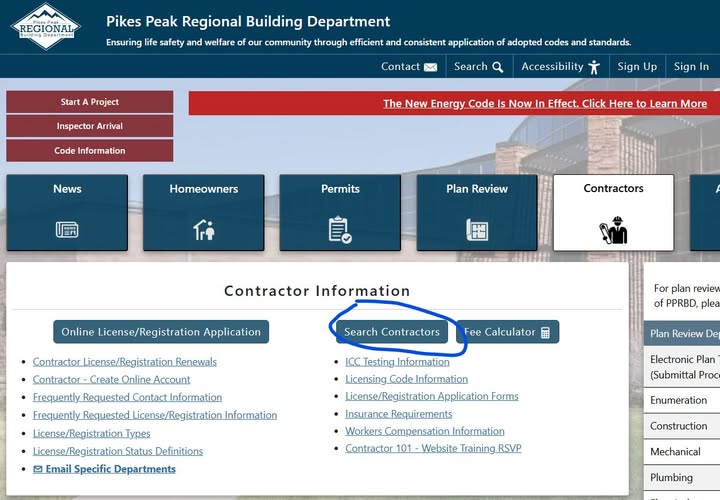The width and height of the screenshot is (720, 500).
Task: Click the Pikes Peak Regional Building Department title
Action: tap(248, 22)
